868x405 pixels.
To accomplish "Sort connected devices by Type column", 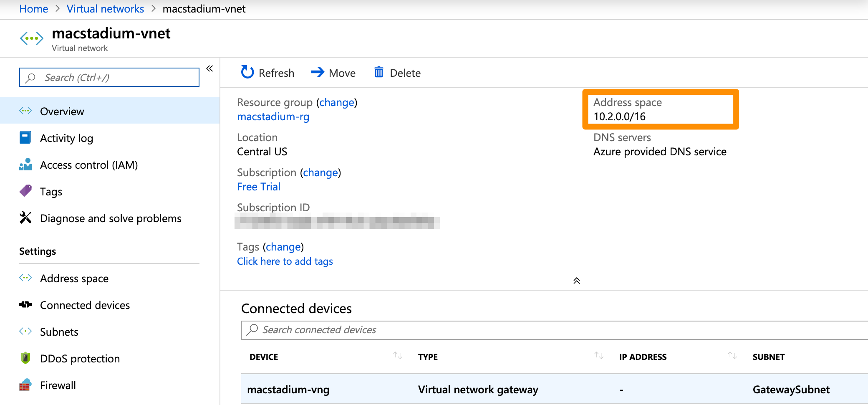I will tap(599, 356).
